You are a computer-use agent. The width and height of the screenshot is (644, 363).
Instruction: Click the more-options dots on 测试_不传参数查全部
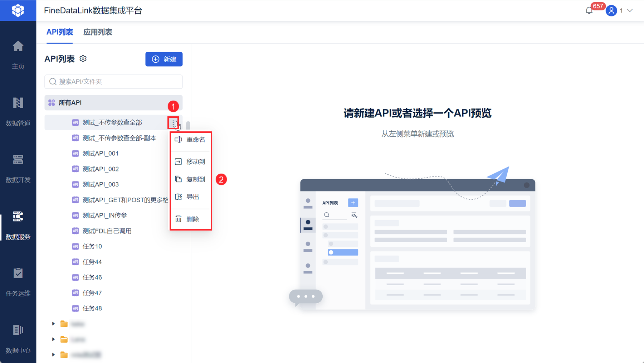[x=173, y=123]
